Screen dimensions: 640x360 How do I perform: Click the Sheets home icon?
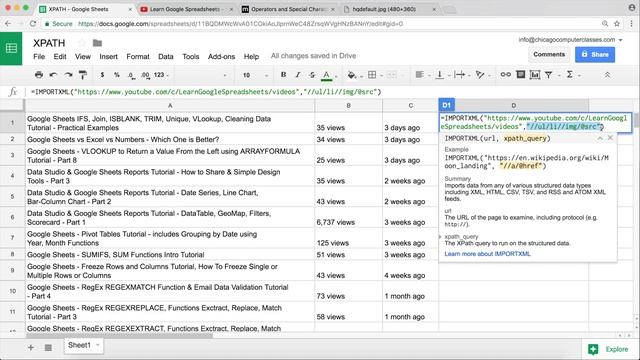pyautogui.click(x=11, y=48)
